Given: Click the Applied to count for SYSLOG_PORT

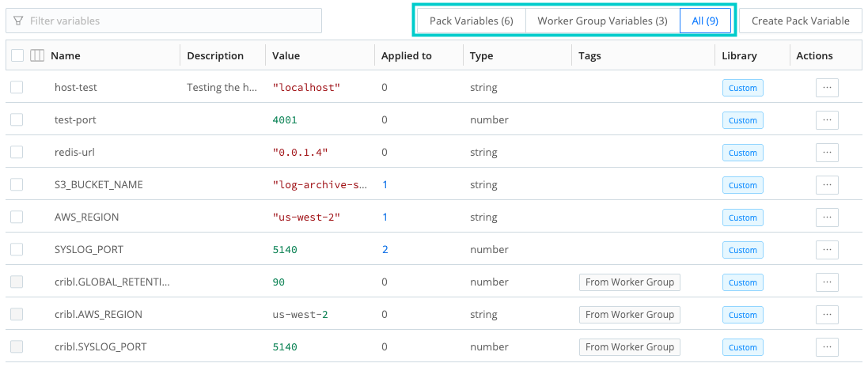Looking at the screenshot, I should tap(385, 250).
